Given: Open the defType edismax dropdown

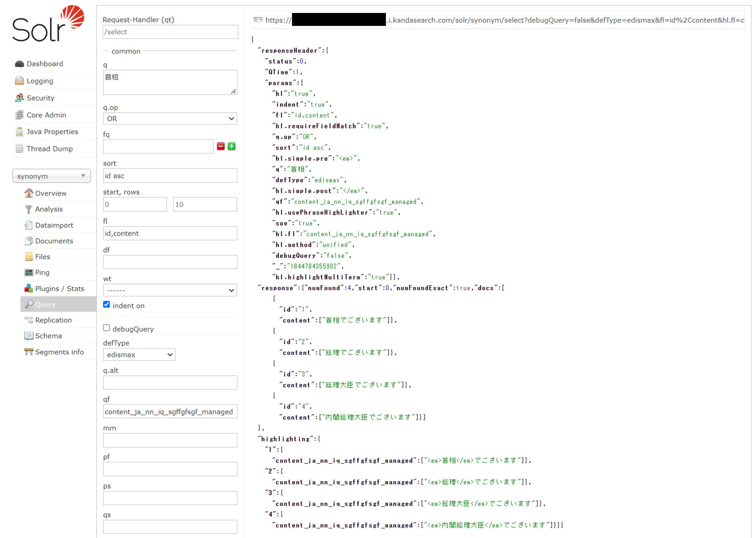Looking at the screenshot, I should [139, 354].
